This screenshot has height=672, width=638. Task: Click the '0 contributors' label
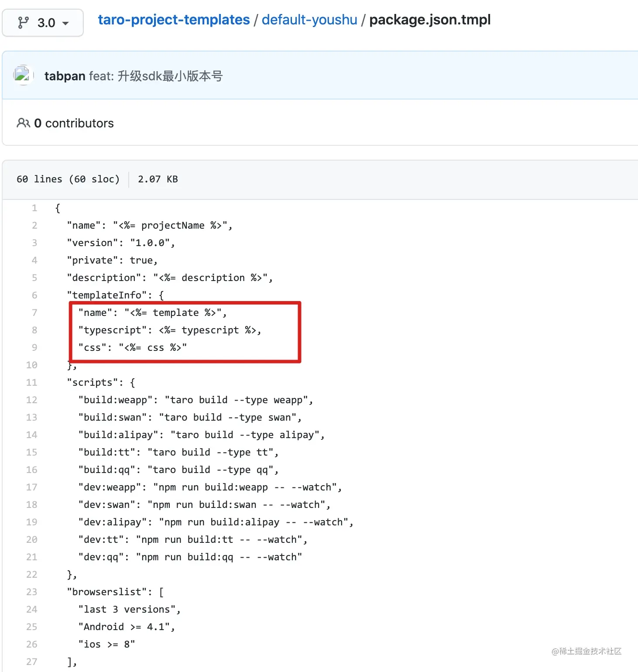coord(74,123)
